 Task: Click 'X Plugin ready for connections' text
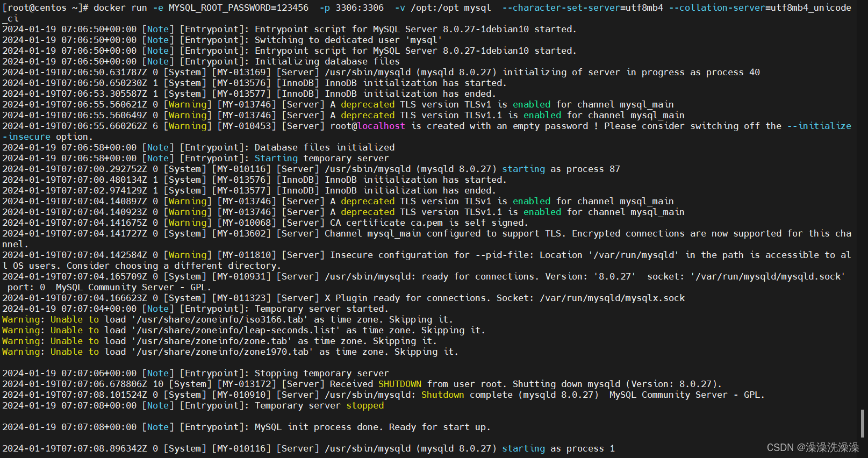(x=407, y=298)
